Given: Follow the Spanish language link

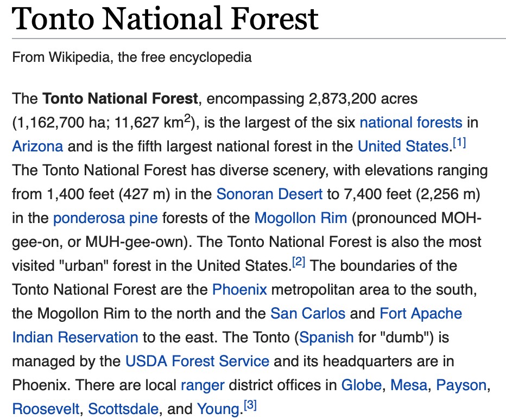Looking at the screenshot, I should [326, 338].
